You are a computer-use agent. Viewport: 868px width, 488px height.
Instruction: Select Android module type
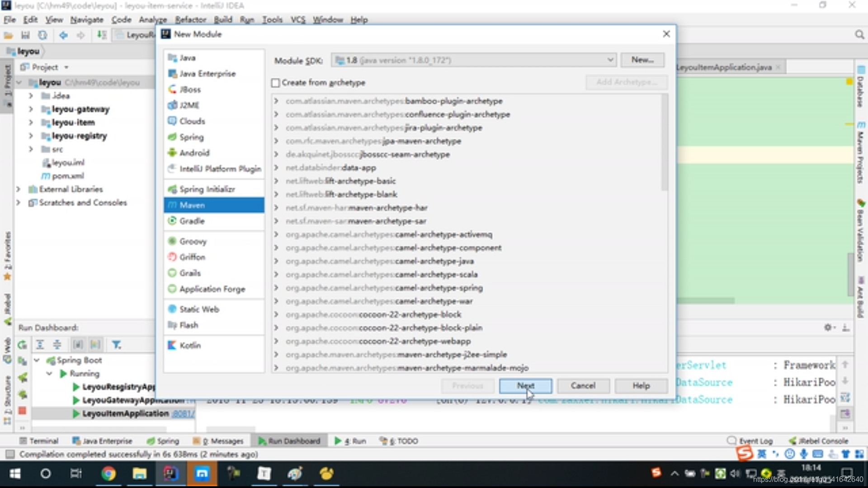(x=194, y=153)
